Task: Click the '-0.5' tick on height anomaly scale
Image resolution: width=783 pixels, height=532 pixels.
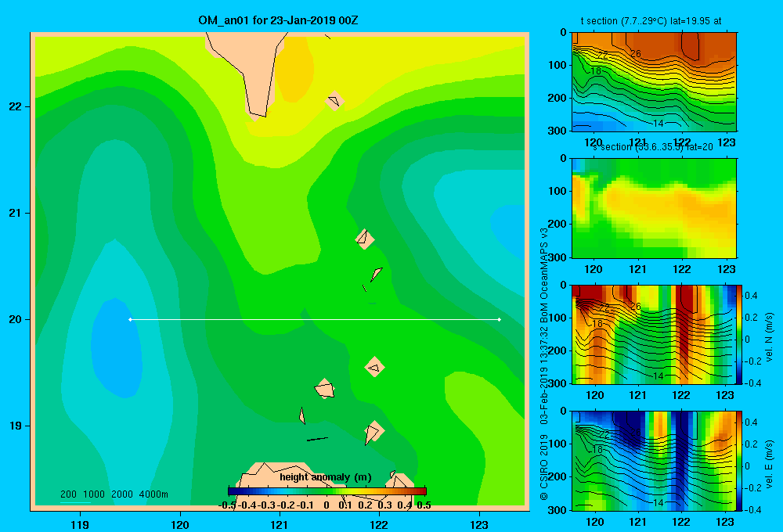Action: [227, 505]
